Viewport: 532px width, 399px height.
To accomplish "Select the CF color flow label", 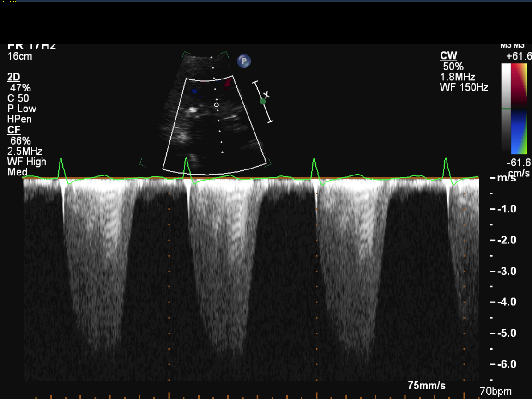I will point(14,130).
